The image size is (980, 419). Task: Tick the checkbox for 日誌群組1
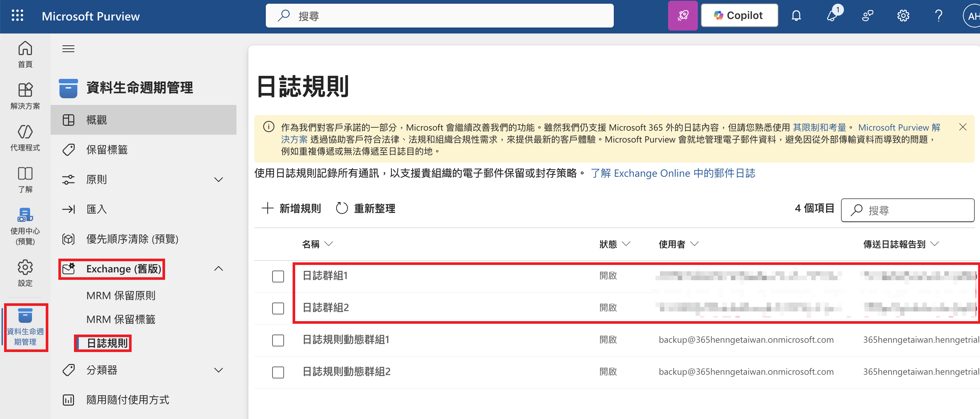point(278,276)
